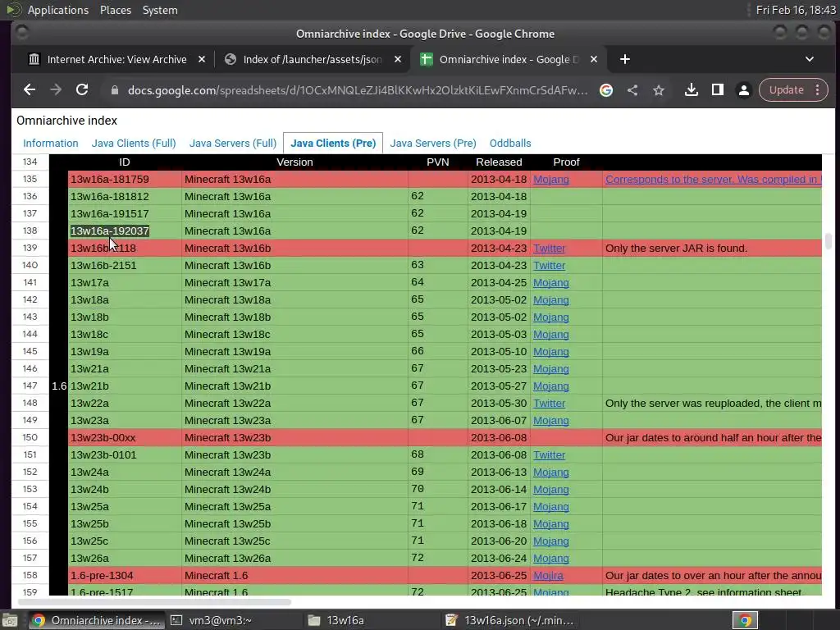
Task: Click the horizontal scrollbar of the sheet
Action: coord(155,602)
